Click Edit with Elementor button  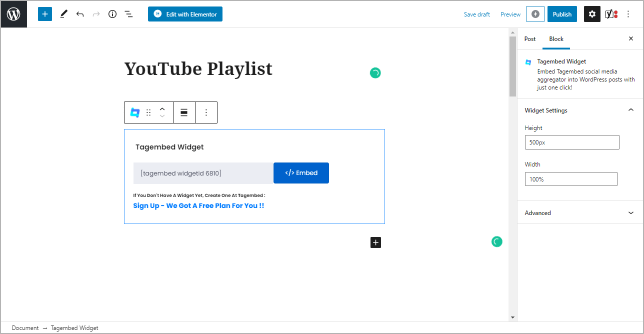(185, 14)
